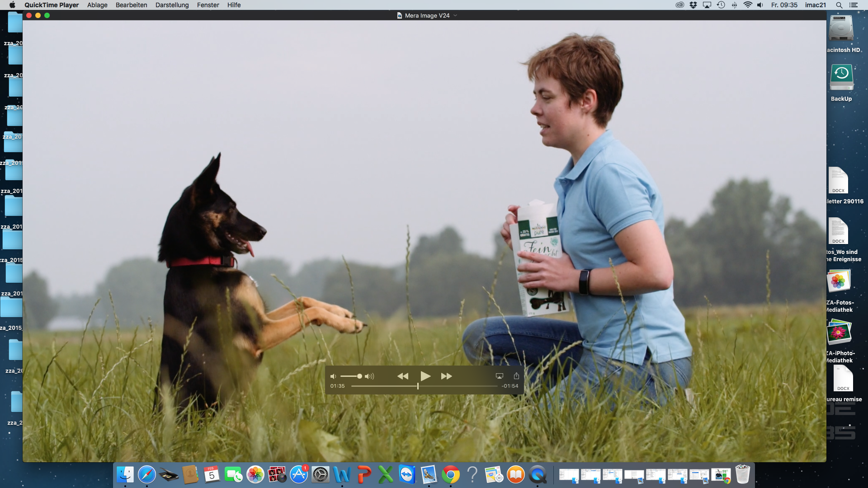Click the rewind button in player
This screenshot has width=868, height=488.
coord(402,376)
